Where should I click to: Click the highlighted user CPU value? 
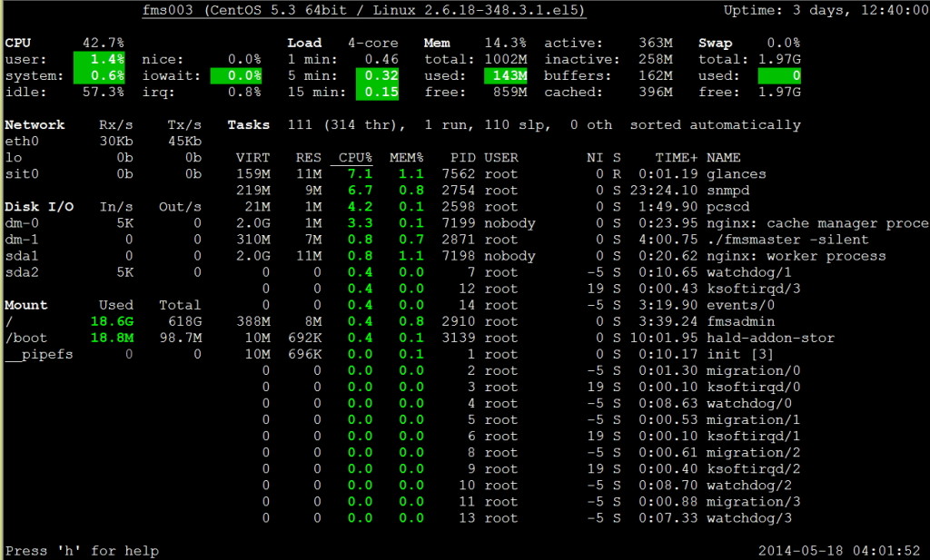(x=99, y=59)
